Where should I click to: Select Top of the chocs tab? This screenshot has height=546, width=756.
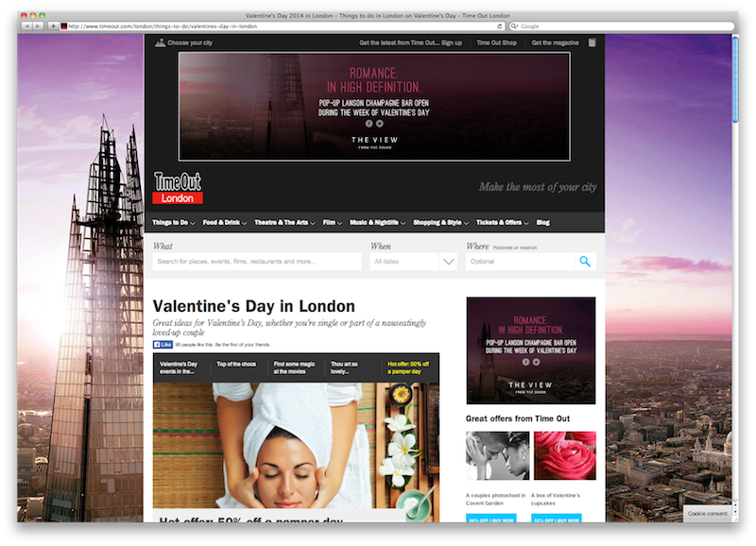(x=236, y=365)
